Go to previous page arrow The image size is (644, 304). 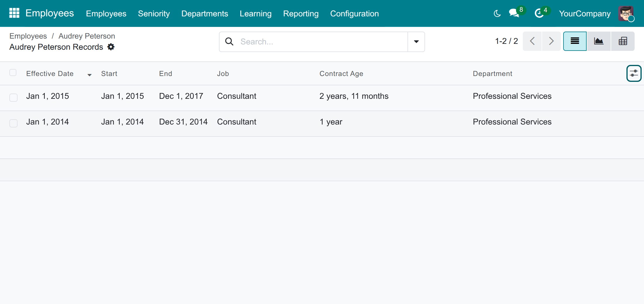pyautogui.click(x=532, y=41)
